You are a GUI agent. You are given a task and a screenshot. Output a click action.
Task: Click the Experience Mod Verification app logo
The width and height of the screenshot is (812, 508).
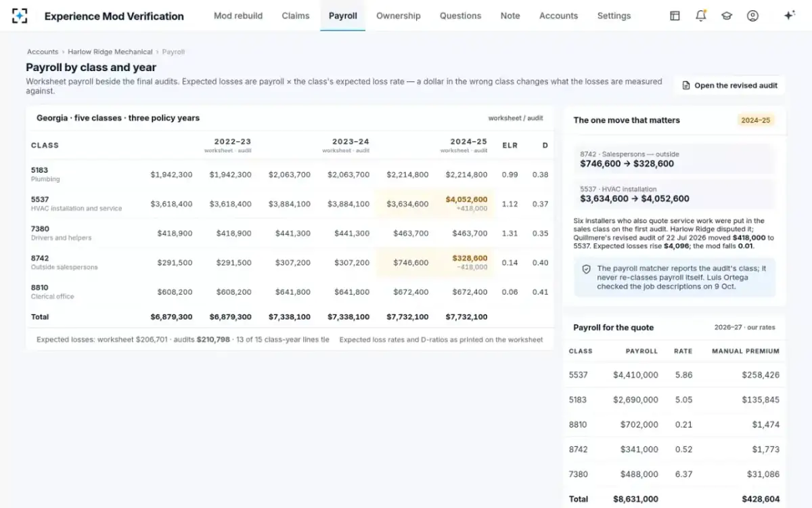pyautogui.click(x=20, y=16)
